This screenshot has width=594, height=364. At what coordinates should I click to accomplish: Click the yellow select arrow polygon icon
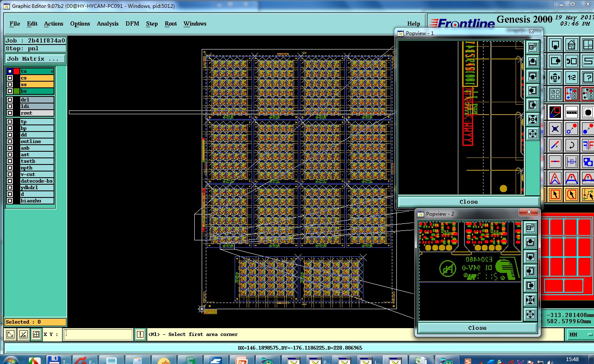point(571,194)
